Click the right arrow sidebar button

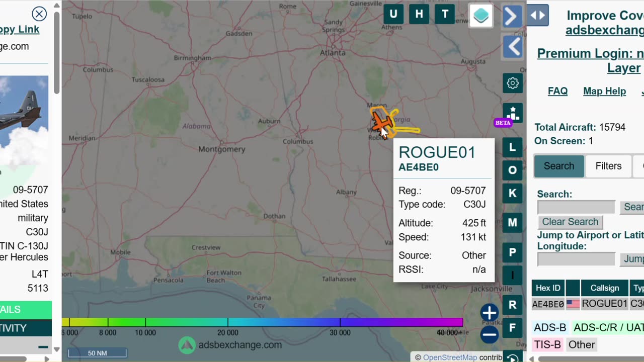click(512, 17)
